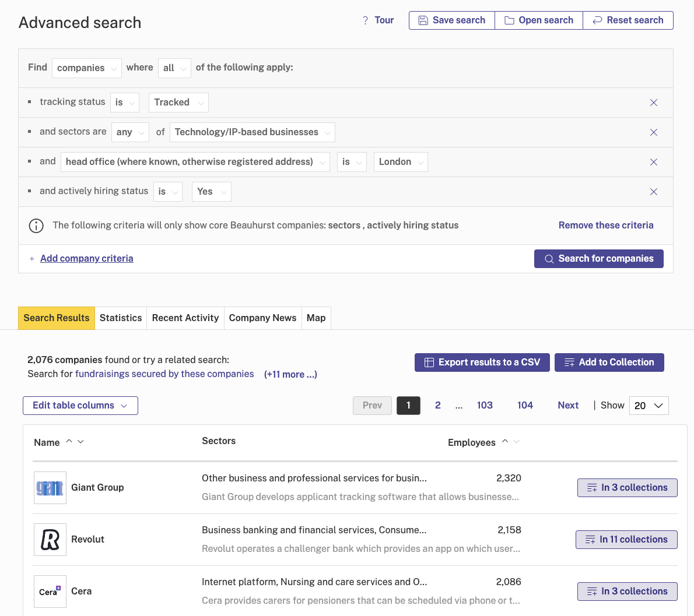Click Next page link
The width and height of the screenshot is (694, 616).
568,406
